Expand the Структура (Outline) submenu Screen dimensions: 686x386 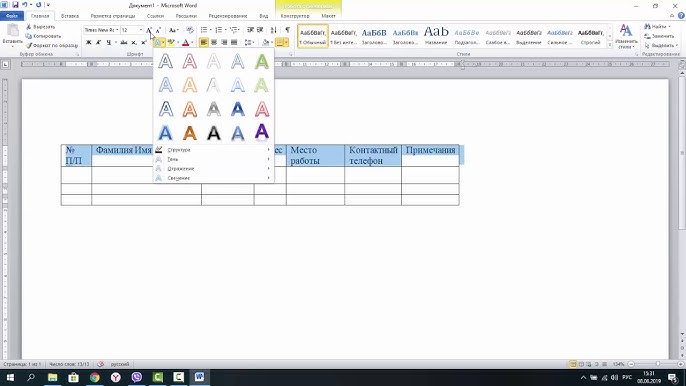pos(214,150)
